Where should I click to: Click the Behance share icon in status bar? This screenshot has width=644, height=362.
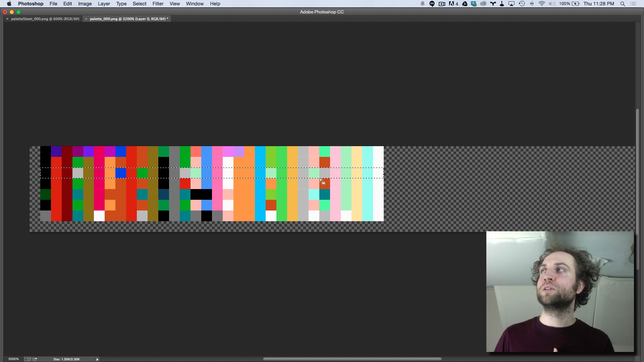35,359
